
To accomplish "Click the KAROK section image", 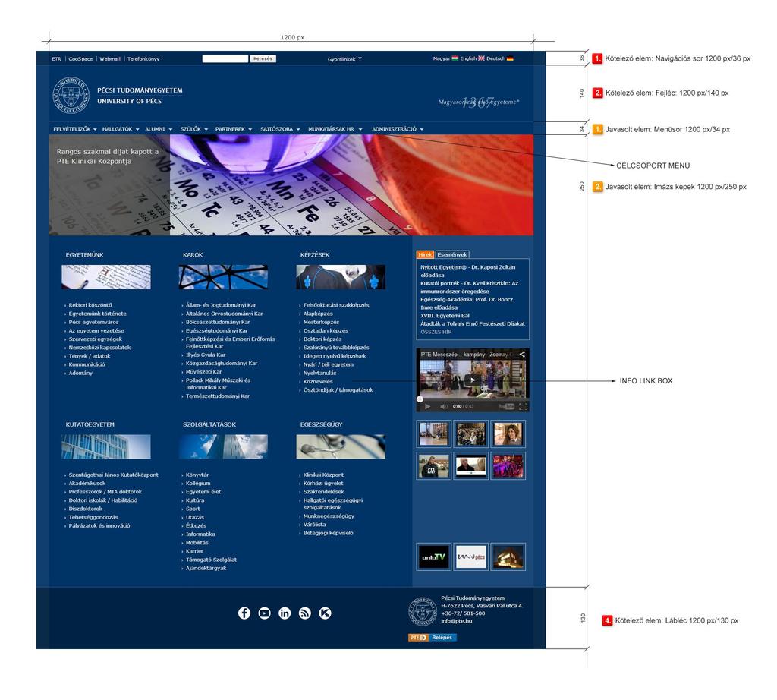I will [223, 277].
